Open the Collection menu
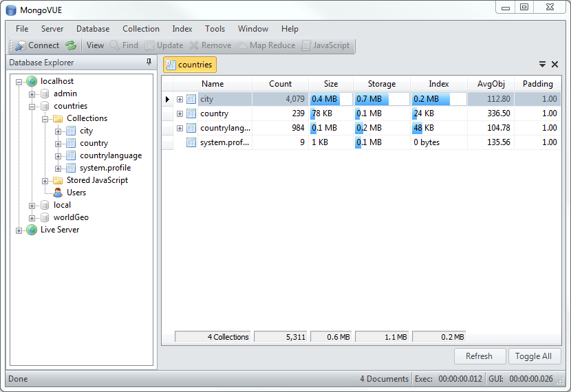Image resolution: width=571 pixels, height=392 pixels. pyautogui.click(x=141, y=29)
